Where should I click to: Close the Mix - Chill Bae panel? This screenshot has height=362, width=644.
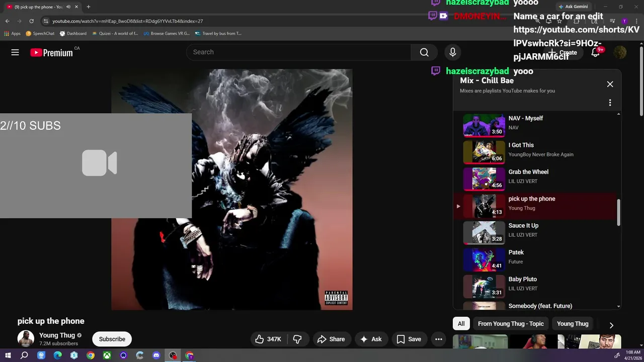tap(610, 84)
